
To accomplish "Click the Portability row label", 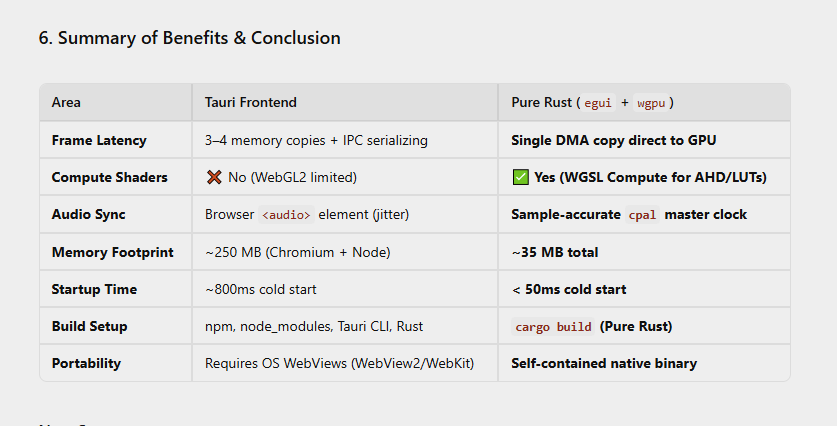I will [86, 364].
